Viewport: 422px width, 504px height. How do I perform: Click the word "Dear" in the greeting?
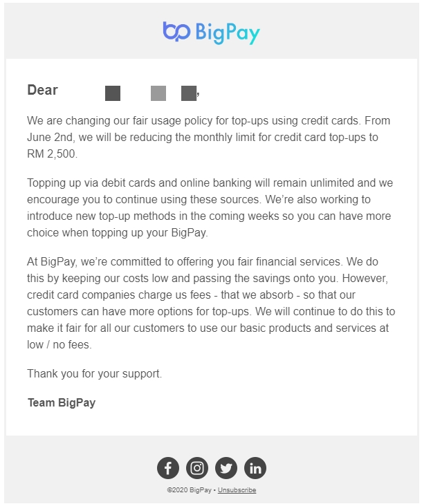click(x=42, y=90)
